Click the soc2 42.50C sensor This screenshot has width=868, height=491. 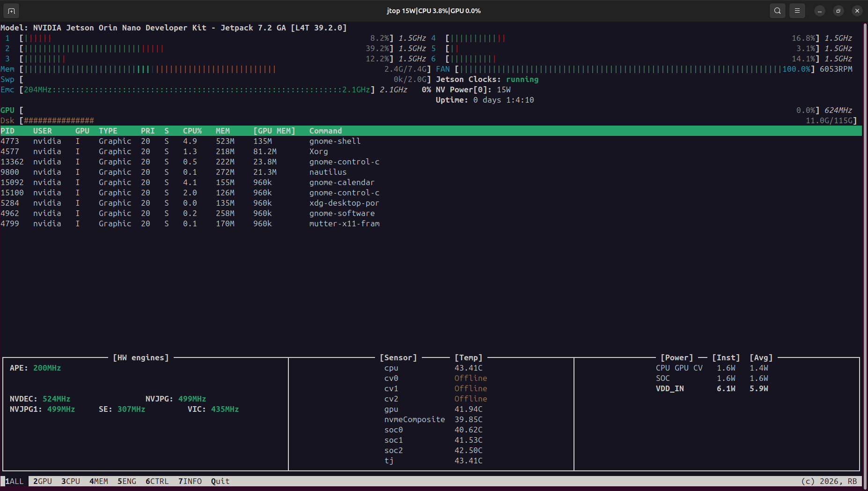point(434,450)
